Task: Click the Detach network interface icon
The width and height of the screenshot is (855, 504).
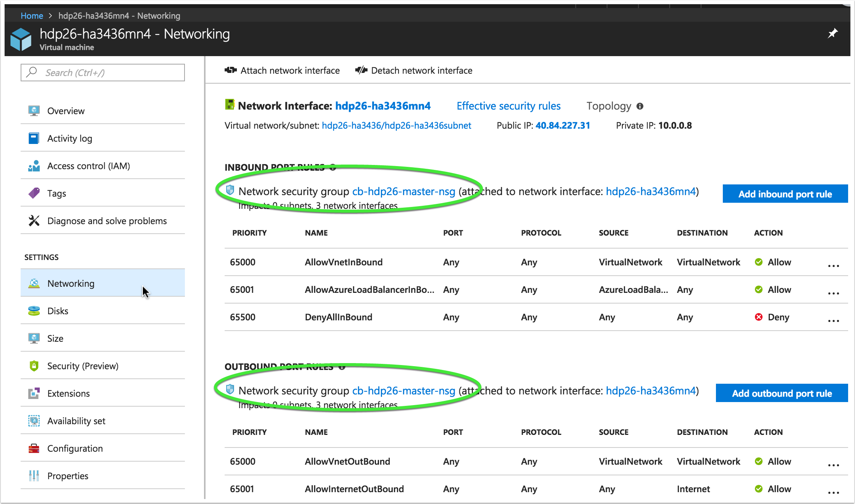Action: tap(361, 70)
